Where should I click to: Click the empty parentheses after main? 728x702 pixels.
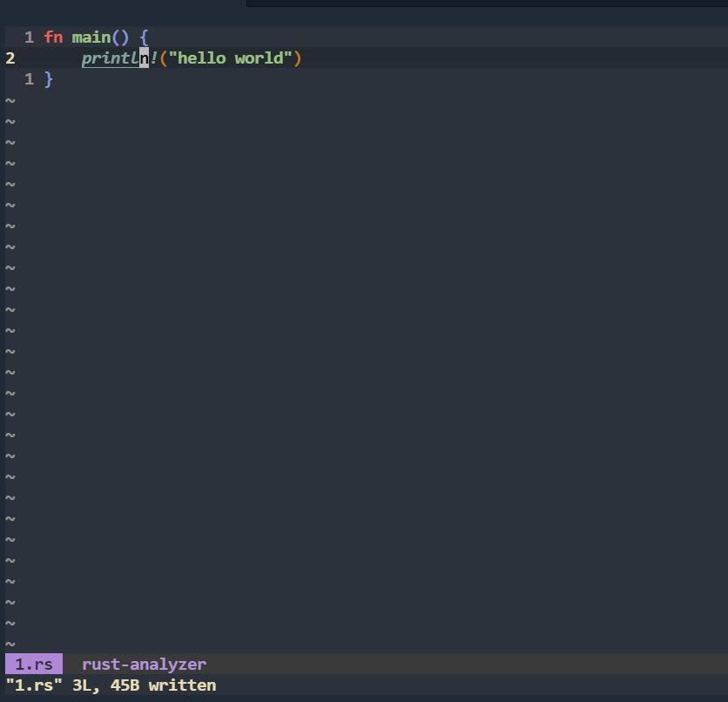pyautogui.click(x=120, y=37)
